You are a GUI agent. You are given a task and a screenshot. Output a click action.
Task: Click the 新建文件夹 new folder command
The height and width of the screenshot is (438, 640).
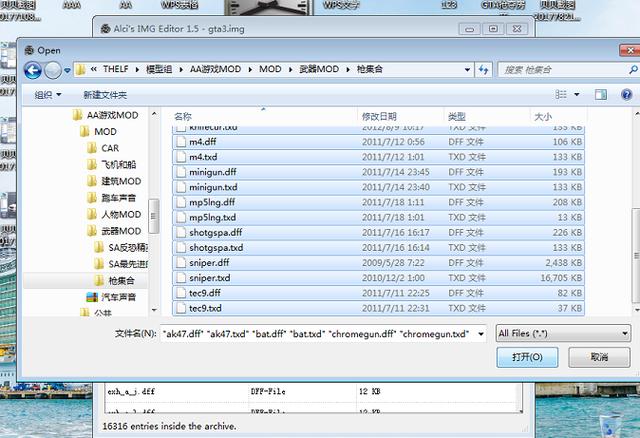105,95
